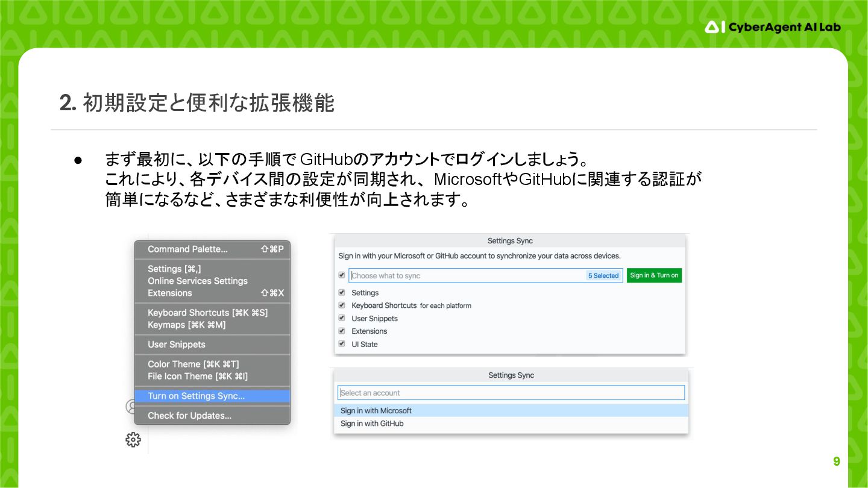Choose Sign in with Microsoft
Viewport: 868px width, 488px height.
[511, 410]
